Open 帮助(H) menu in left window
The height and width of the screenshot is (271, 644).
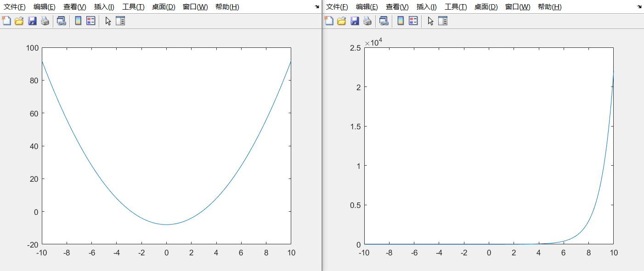click(227, 7)
